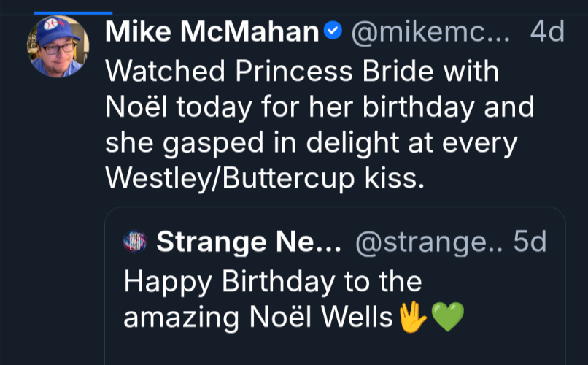Click the 4d tweet timestamp

(546, 32)
